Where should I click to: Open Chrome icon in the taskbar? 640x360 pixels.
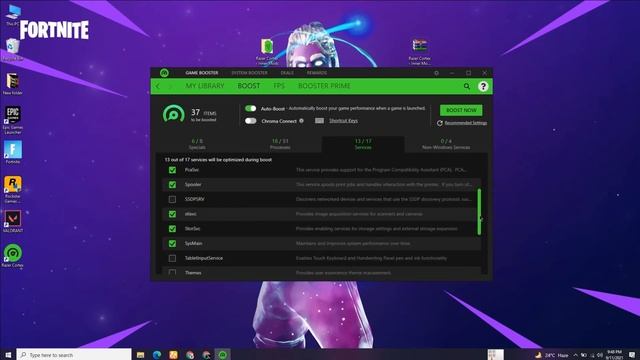pyautogui.click(x=190, y=355)
